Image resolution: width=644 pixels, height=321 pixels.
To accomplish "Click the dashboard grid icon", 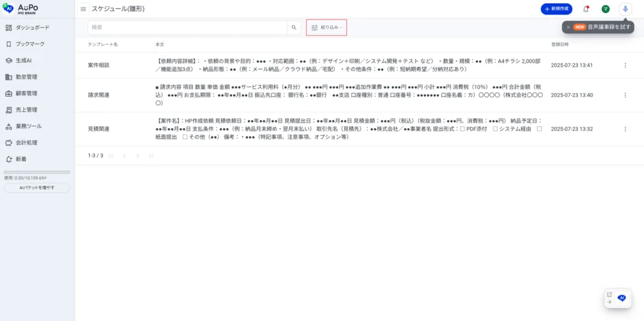I will [9, 28].
